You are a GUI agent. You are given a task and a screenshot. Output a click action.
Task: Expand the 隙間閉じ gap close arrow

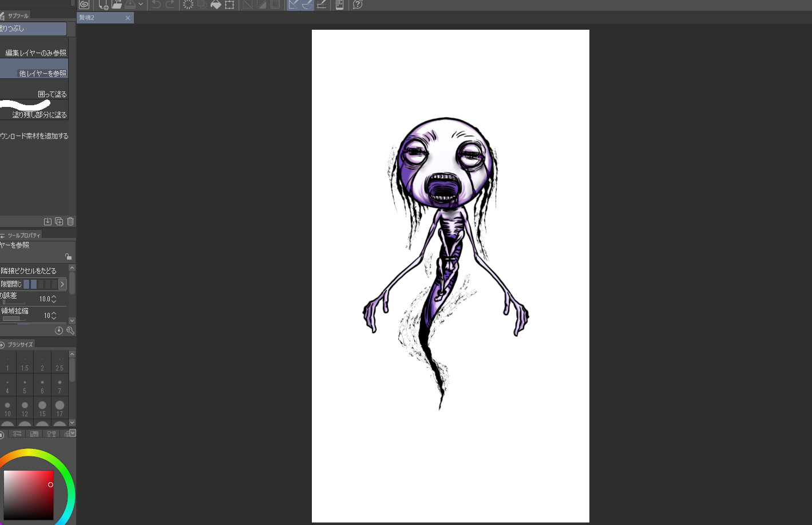[62, 284]
